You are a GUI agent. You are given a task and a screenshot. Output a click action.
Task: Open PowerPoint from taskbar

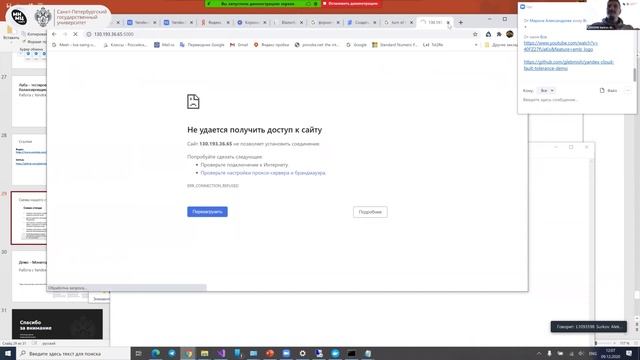tap(270, 353)
